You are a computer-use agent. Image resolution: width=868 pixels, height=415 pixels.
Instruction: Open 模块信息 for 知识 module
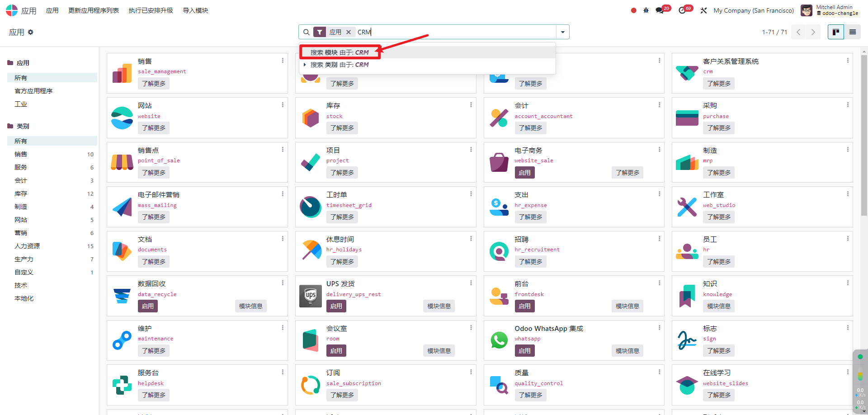[719, 306]
